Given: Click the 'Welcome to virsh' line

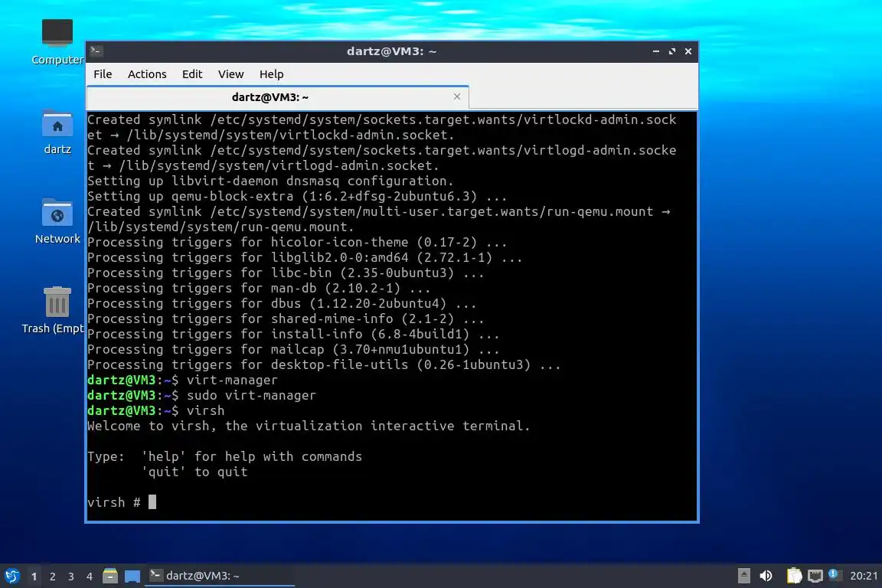Looking at the screenshot, I should [309, 426].
